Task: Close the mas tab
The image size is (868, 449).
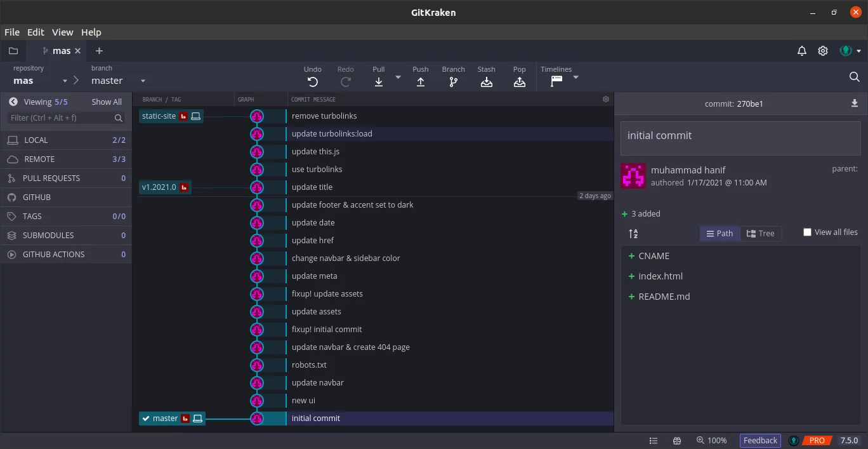Action: click(x=77, y=51)
